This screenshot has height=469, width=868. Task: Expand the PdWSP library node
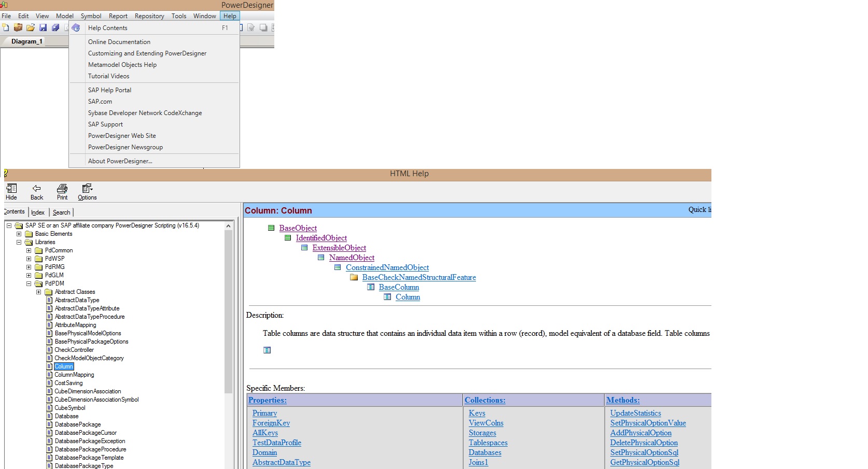[29, 259]
